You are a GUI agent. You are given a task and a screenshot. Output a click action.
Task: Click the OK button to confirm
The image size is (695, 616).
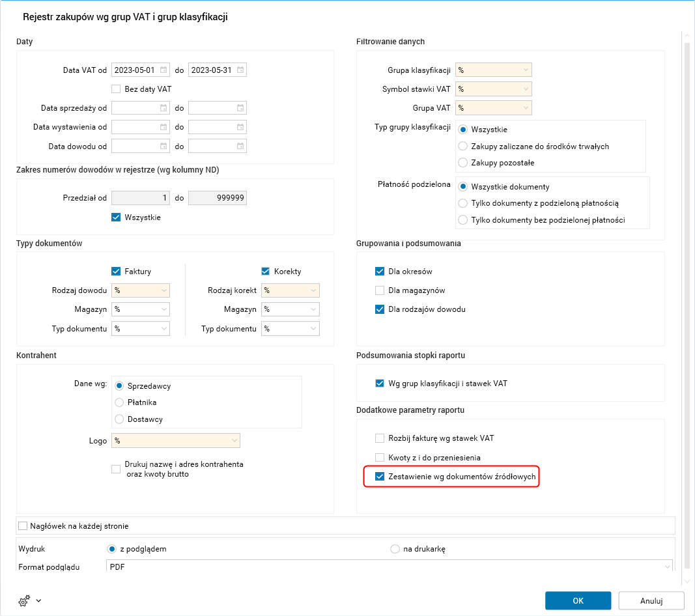(578, 600)
